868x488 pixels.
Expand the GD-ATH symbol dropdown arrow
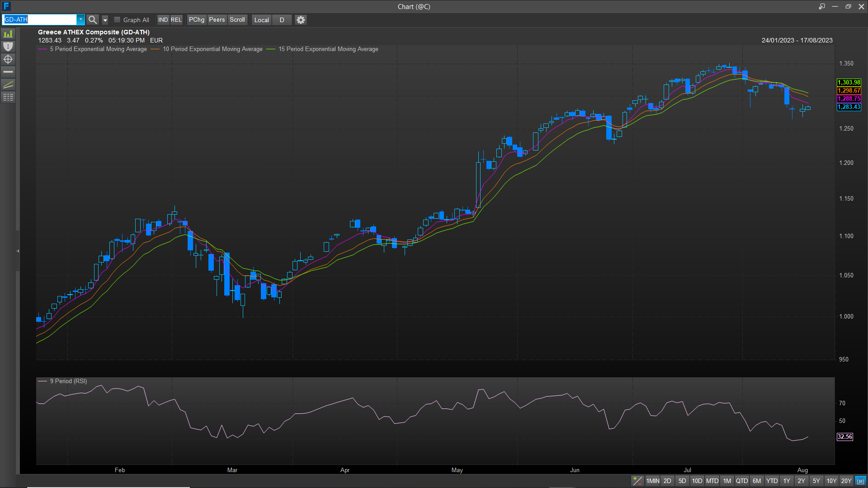(x=80, y=20)
